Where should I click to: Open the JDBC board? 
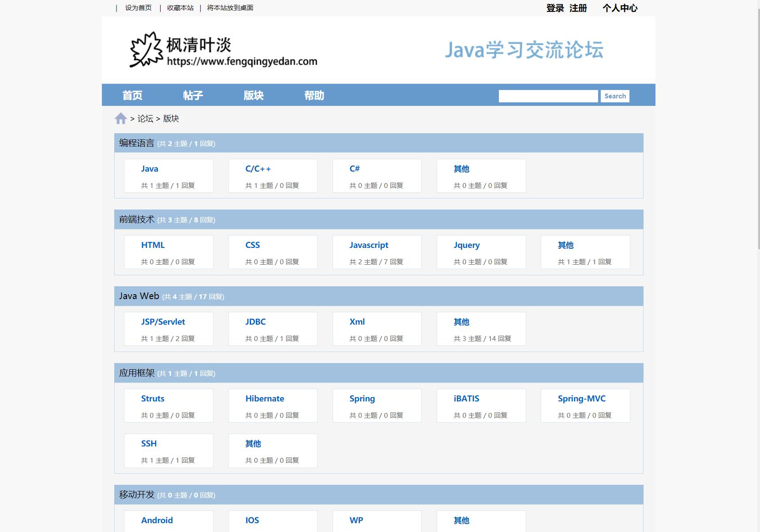[255, 322]
